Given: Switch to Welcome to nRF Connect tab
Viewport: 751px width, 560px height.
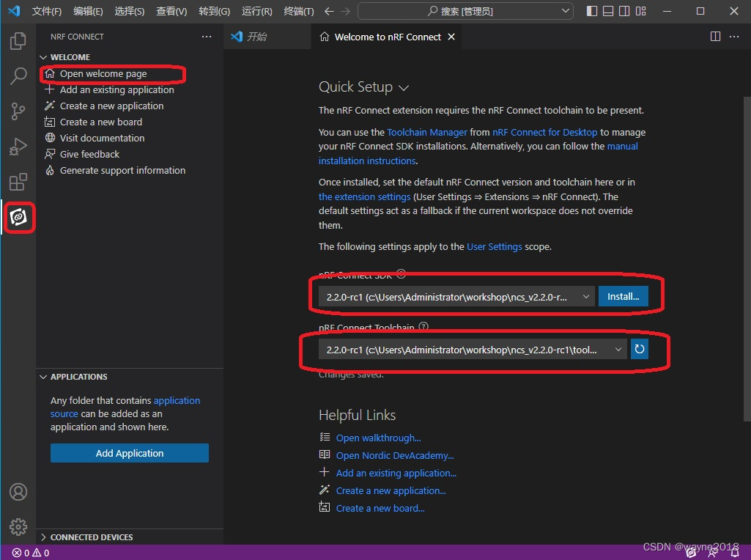Looking at the screenshot, I should click(387, 37).
